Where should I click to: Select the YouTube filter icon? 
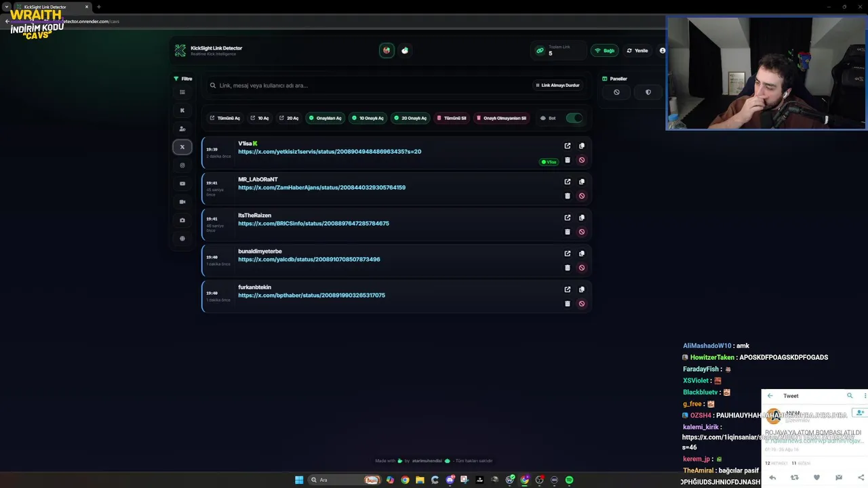[182, 184]
